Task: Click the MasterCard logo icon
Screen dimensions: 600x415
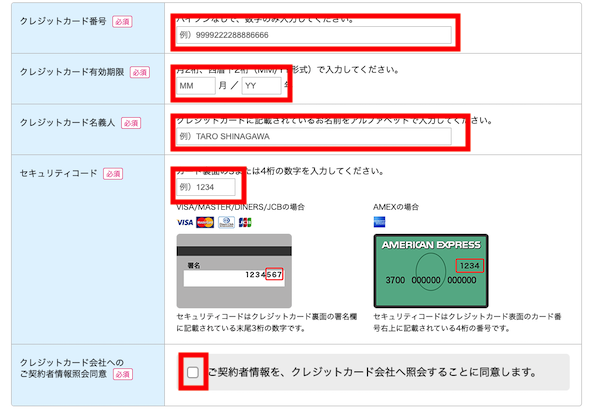Action: 205,222
